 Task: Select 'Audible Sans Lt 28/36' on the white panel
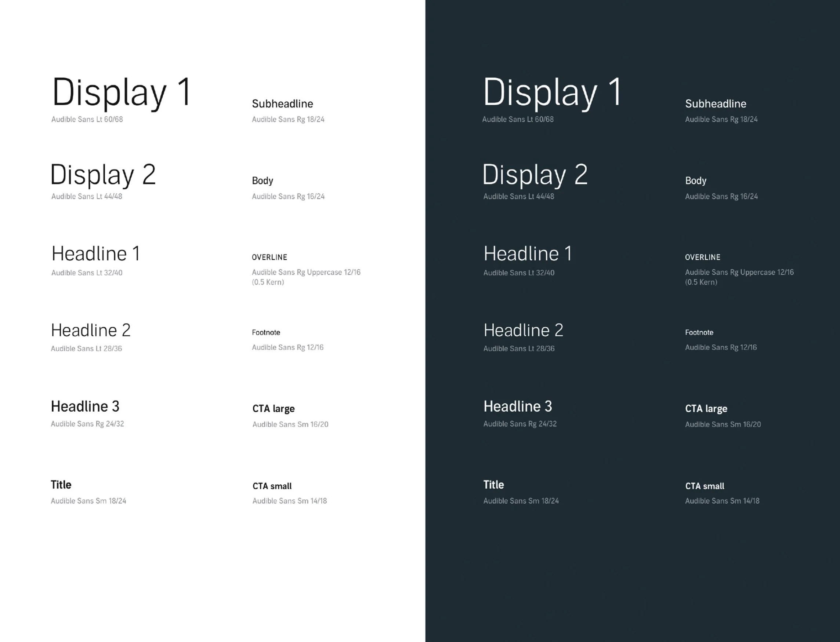tap(86, 349)
